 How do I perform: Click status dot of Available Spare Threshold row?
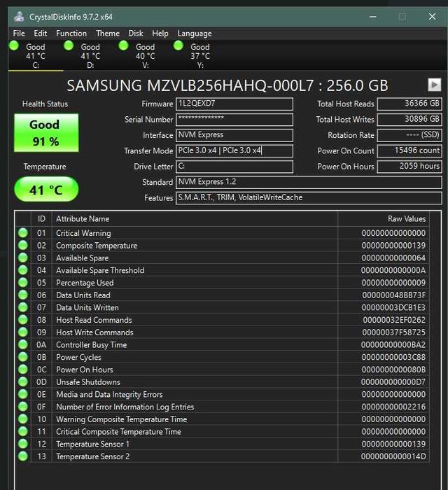click(x=23, y=270)
